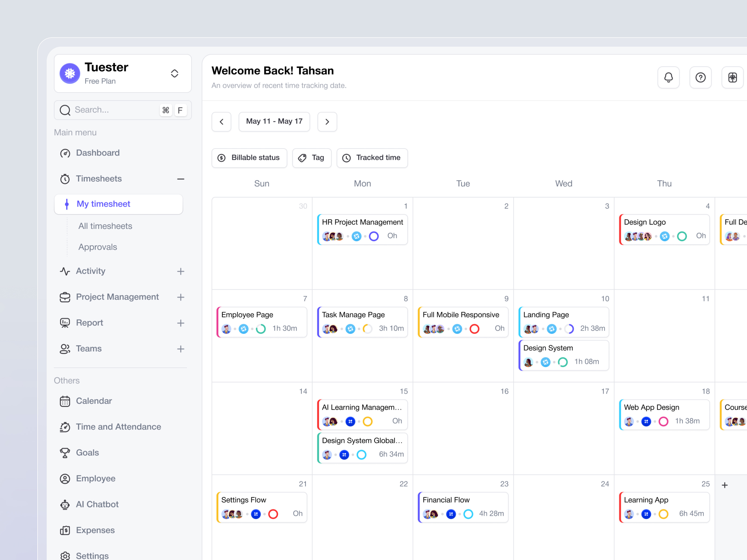Screen dimensions: 747x560
Task: Click the Activity waveform icon
Action: (x=65, y=271)
